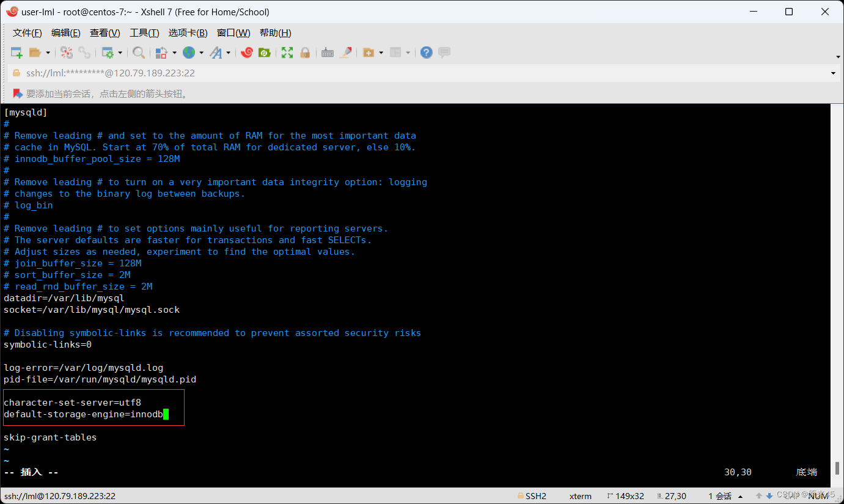
Task: Open session properties gear window icon
Action: pyautogui.click(x=108, y=53)
